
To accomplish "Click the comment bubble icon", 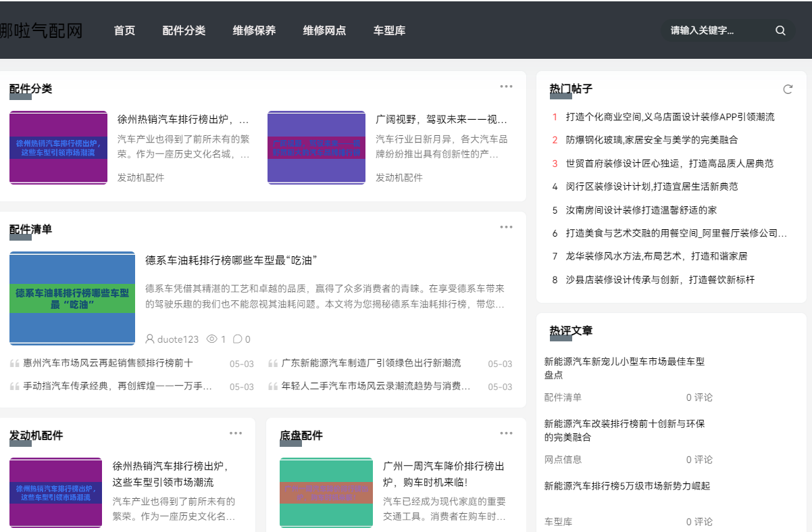I will coord(238,339).
